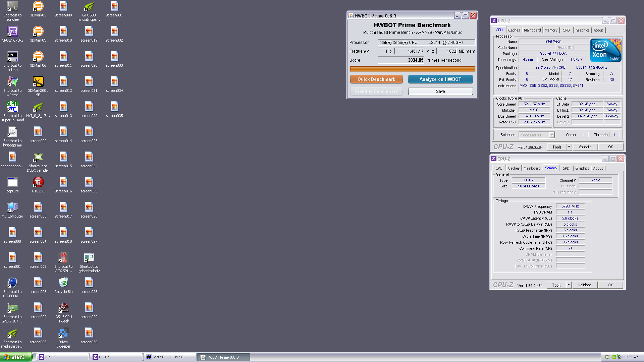Click the Core Speed value 5211.57 MHz
This screenshot has width=644, height=362.
click(x=534, y=104)
